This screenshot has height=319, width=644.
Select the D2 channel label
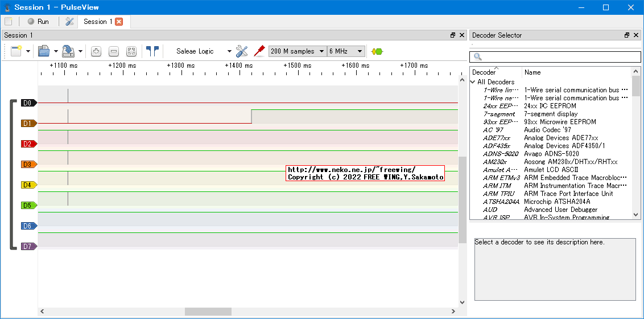click(29, 144)
